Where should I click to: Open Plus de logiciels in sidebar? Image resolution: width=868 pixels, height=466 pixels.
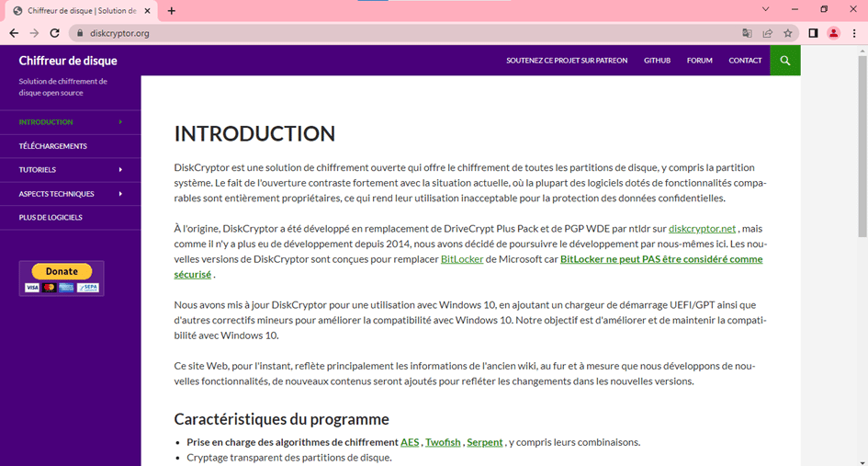tap(51, 217)
